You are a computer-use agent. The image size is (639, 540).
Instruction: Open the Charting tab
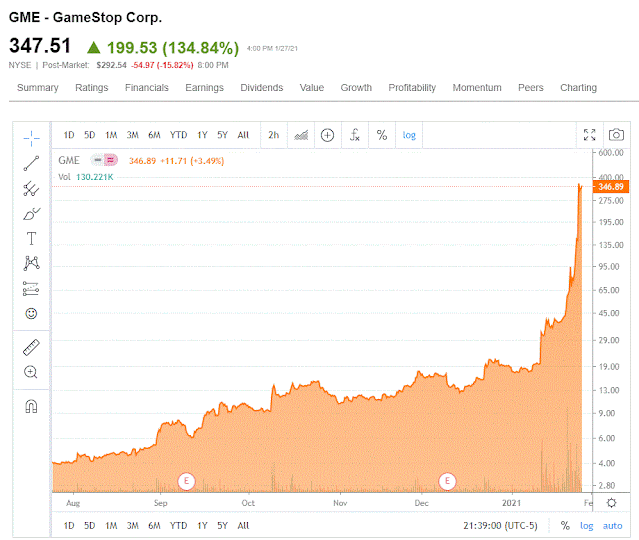pos(578,88)
